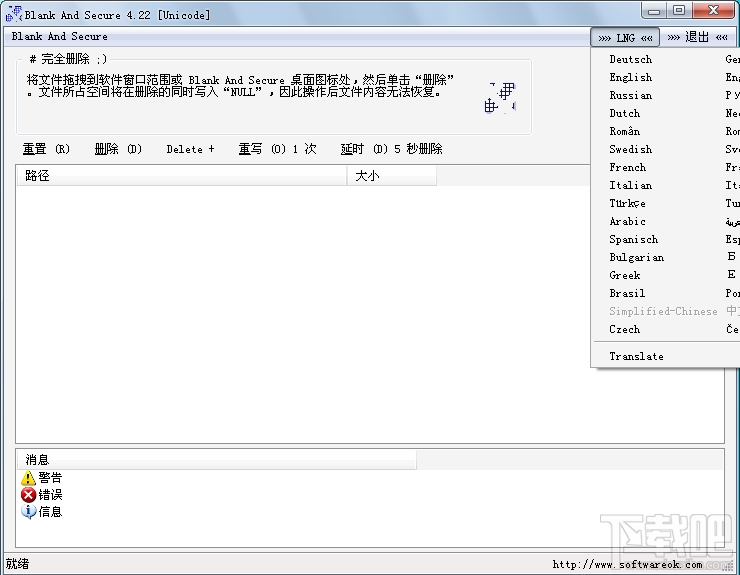Viewport: 740px width, 575px height.
Task: Sort by the 路径 column header
Action: pyautogui.click(x=182, y=176)
